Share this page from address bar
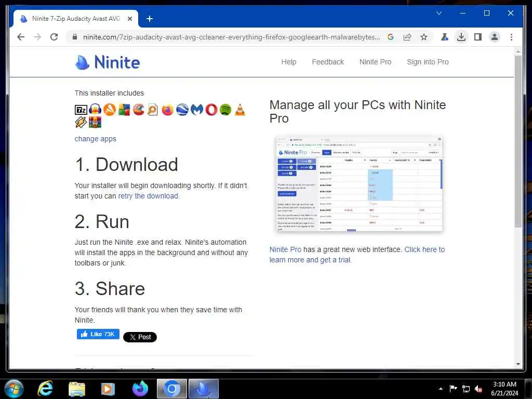Screen dimensions: 532x399 (x=407, y=37)
